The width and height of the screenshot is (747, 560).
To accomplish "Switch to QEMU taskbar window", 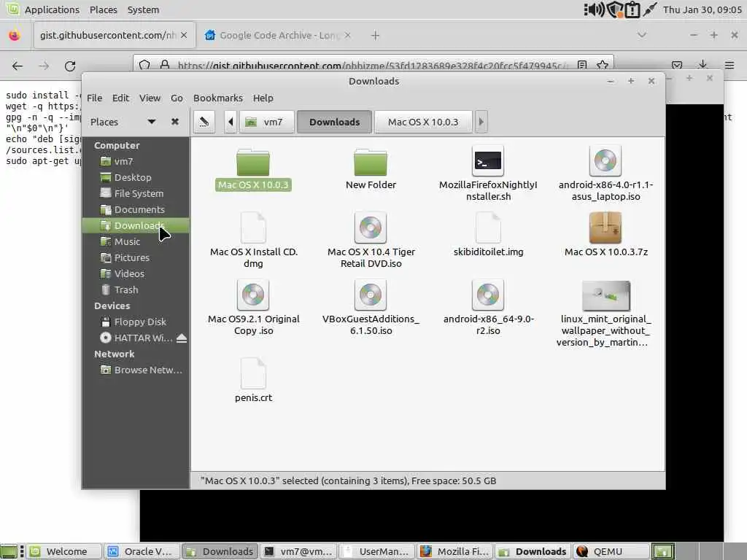I will [x=611, y=551].
